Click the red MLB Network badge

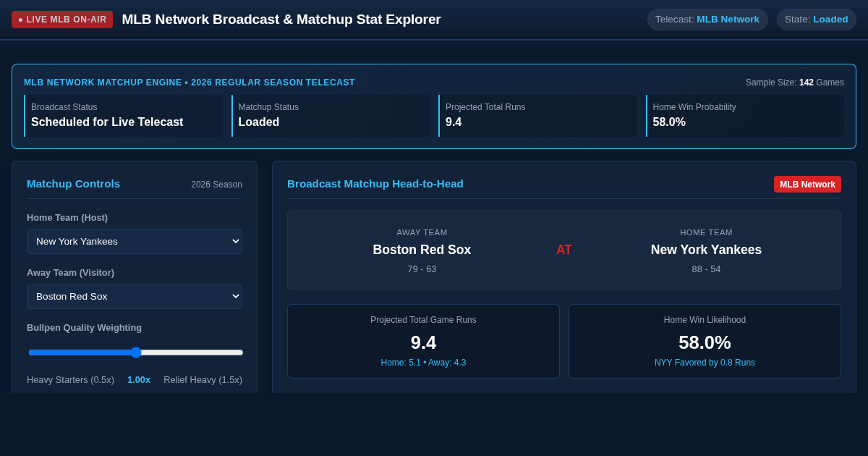point(807,184)
